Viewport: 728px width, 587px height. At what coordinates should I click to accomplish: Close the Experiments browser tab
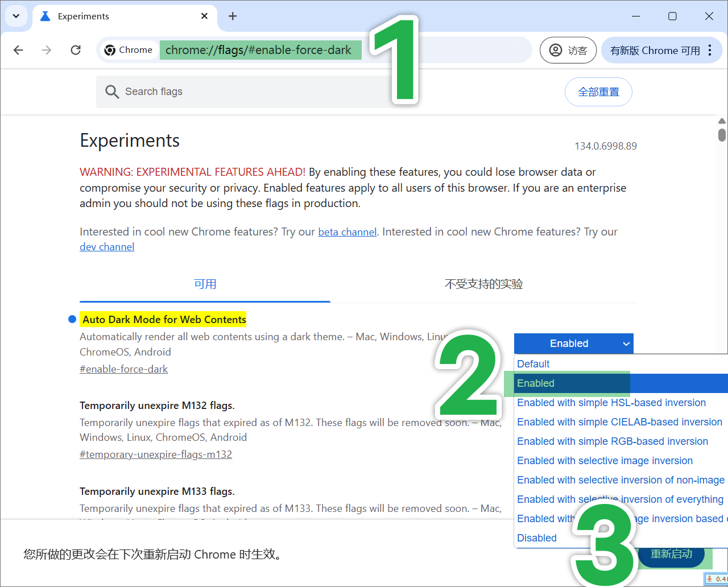point(204,16)
